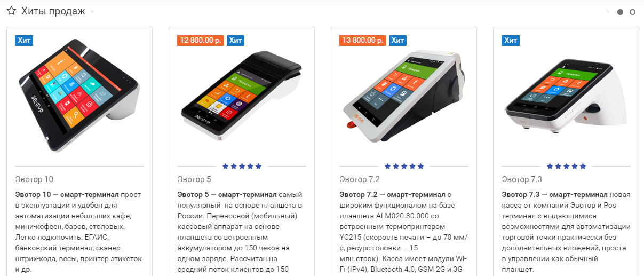Click the star icon next to Хиты продаж

coord(11,11)
